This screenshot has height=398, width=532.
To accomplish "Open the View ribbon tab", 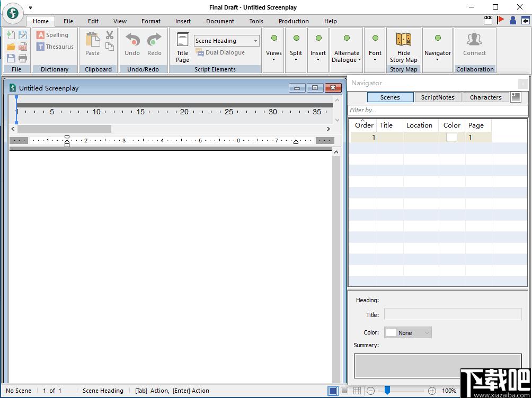I will 120,21.
